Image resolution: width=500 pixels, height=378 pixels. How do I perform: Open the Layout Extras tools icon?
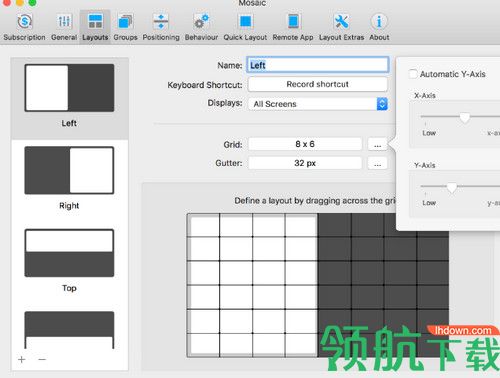(341, 22)
